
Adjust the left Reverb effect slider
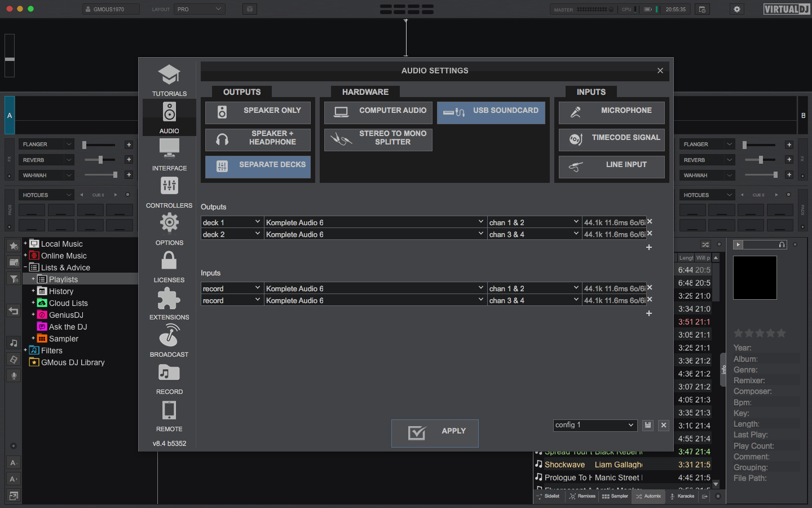click(x=100, y=160)
